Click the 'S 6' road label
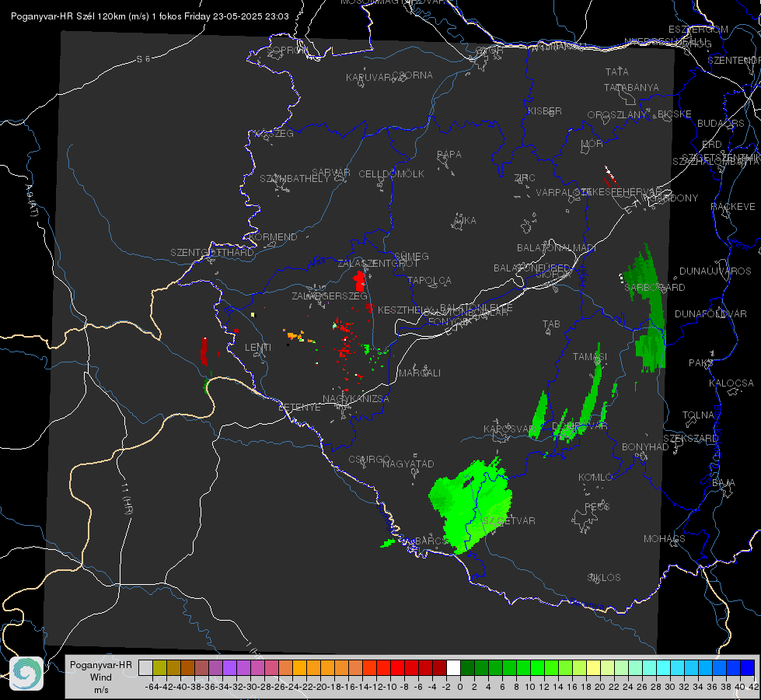This screenshot has height=700, width=761. pos(143,59)
